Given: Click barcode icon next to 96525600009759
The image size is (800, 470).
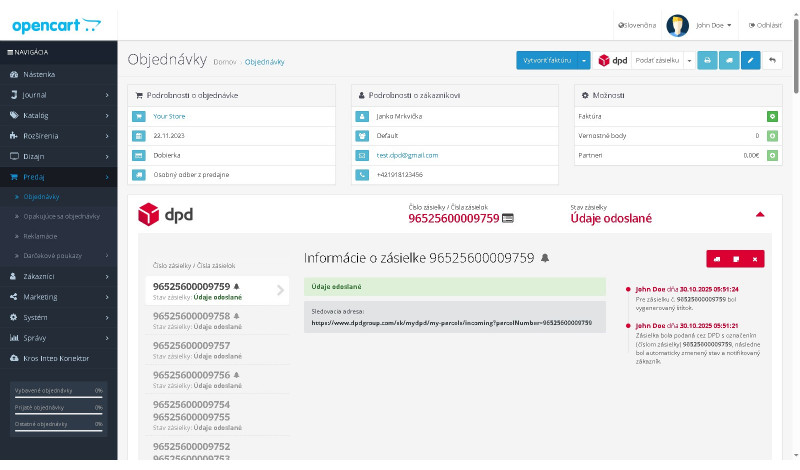Looking at the screenshot, I should point(508,218).
